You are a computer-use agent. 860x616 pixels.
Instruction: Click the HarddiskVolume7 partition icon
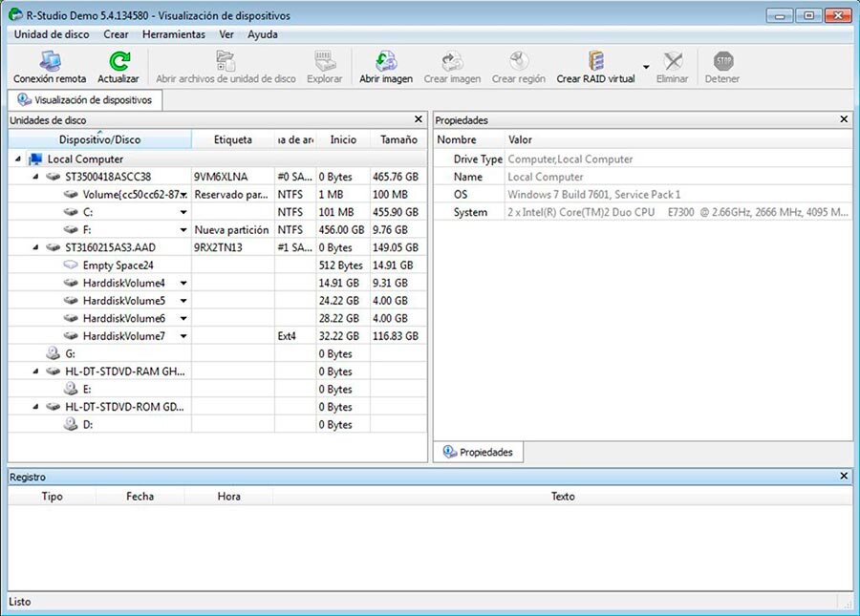(x=71, y=336)
